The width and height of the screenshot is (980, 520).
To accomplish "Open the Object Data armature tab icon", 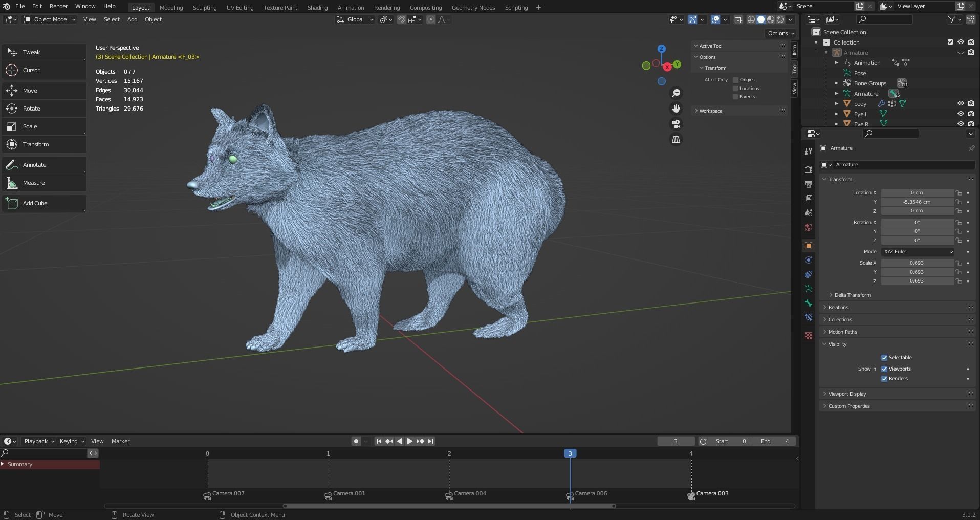I will [809, 289].
